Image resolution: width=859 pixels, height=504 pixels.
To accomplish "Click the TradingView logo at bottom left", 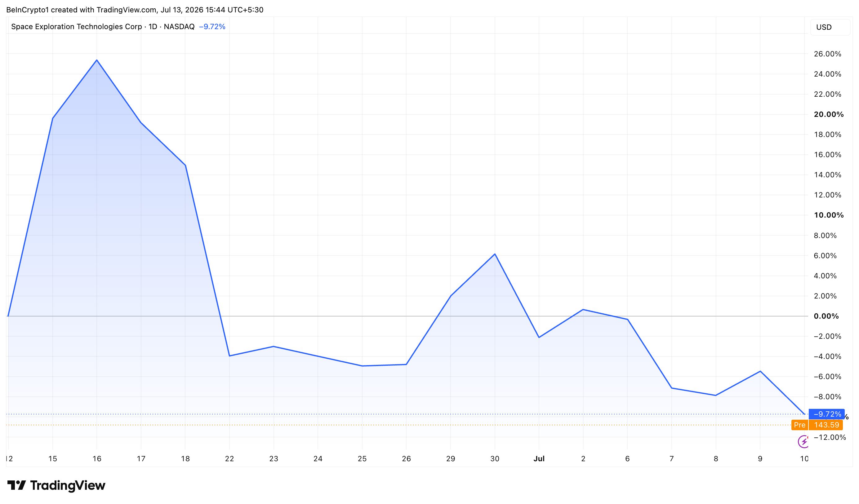I will click(56, 485).
